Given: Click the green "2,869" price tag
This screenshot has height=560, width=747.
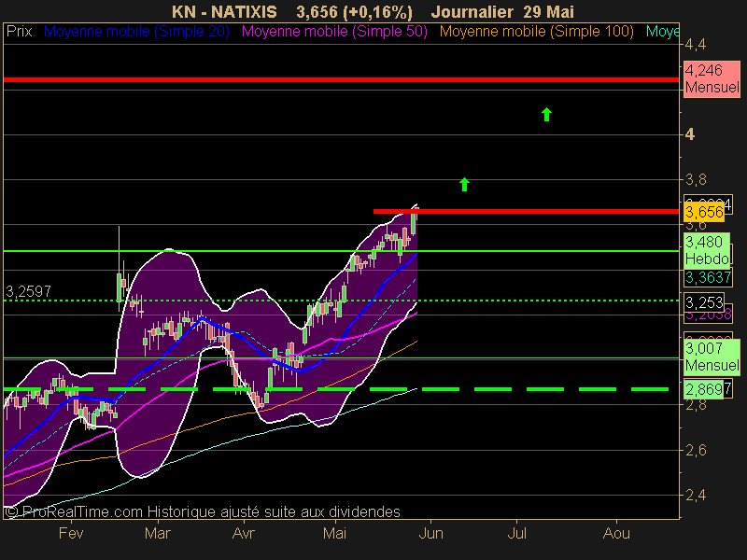Looking at the screenshot, I should click(704, 389).
